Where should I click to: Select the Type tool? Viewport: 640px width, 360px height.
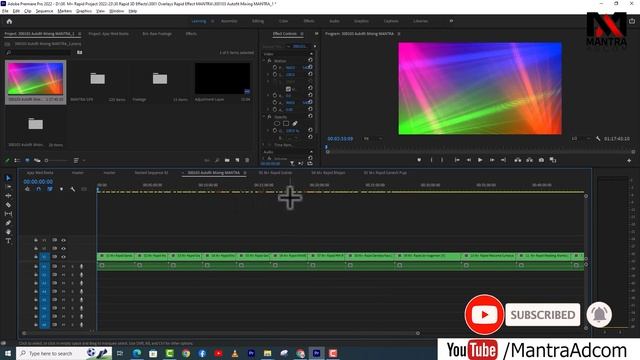(8, 241)
